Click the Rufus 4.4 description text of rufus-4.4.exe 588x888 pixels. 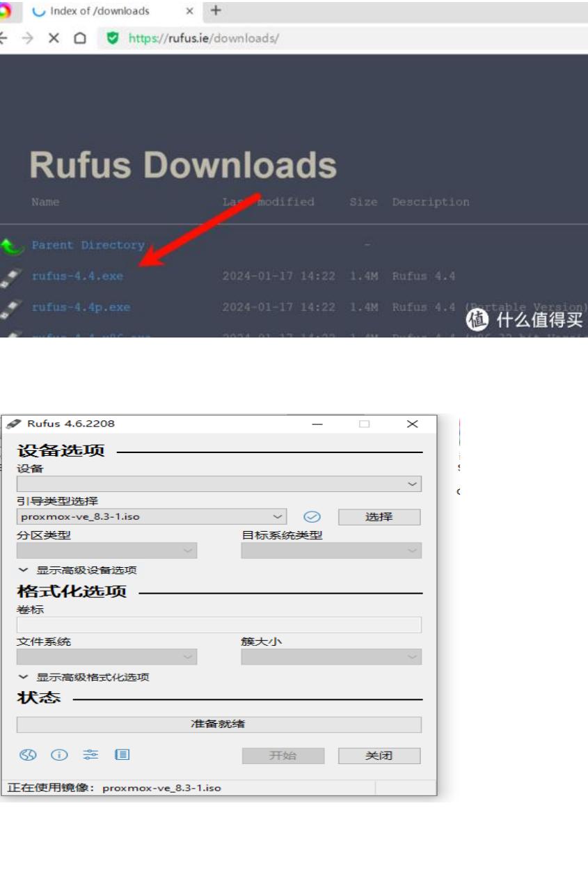423,276
